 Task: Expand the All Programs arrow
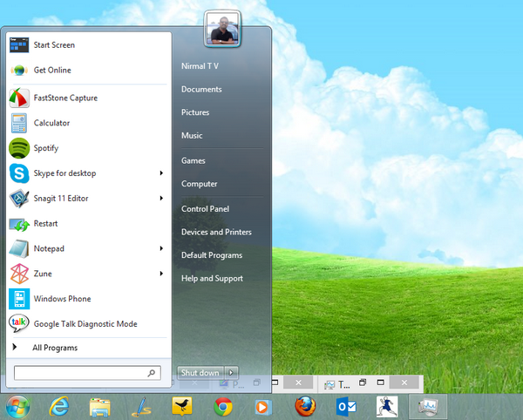[14, 347]
